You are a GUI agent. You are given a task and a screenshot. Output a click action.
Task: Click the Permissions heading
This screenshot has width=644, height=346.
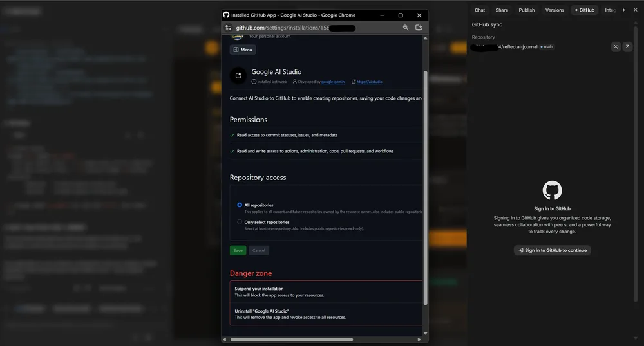(249, 120)
